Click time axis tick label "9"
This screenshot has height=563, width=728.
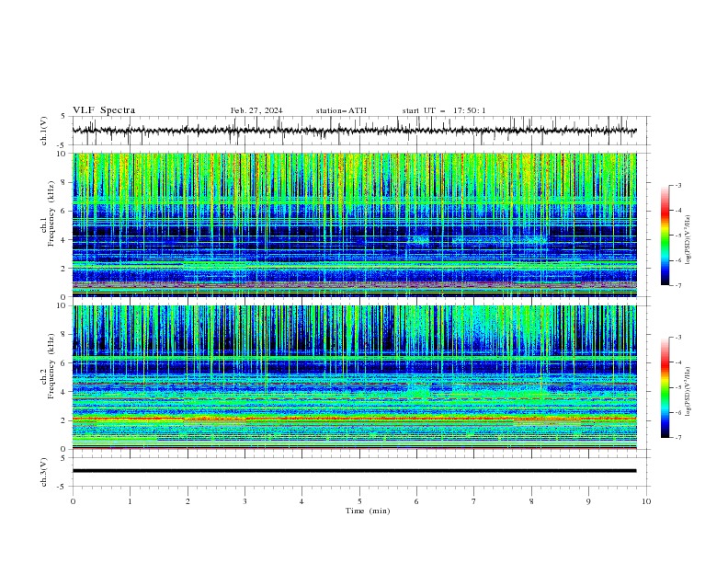point(588,501)
